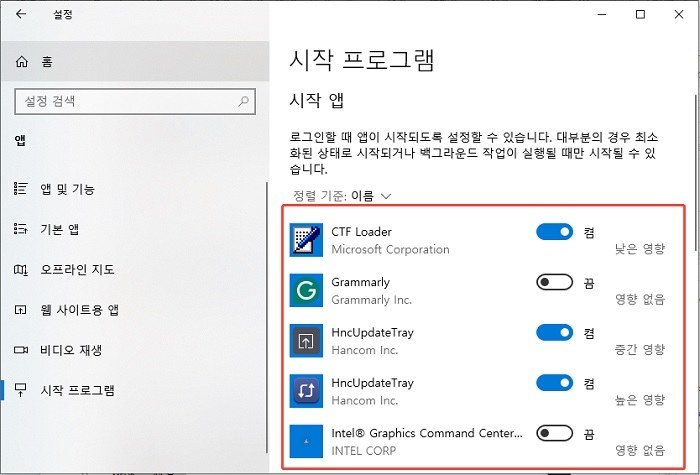Minimize the 설정 window

pyautogui.click(x=602, y=14)
